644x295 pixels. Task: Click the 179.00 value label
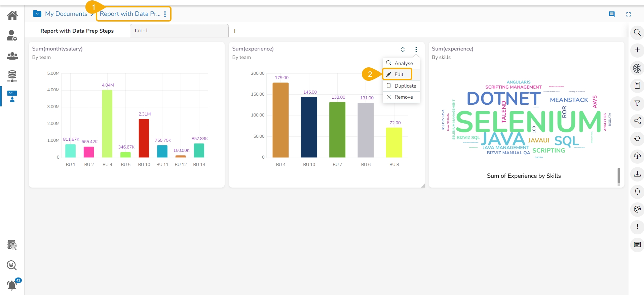282,78
